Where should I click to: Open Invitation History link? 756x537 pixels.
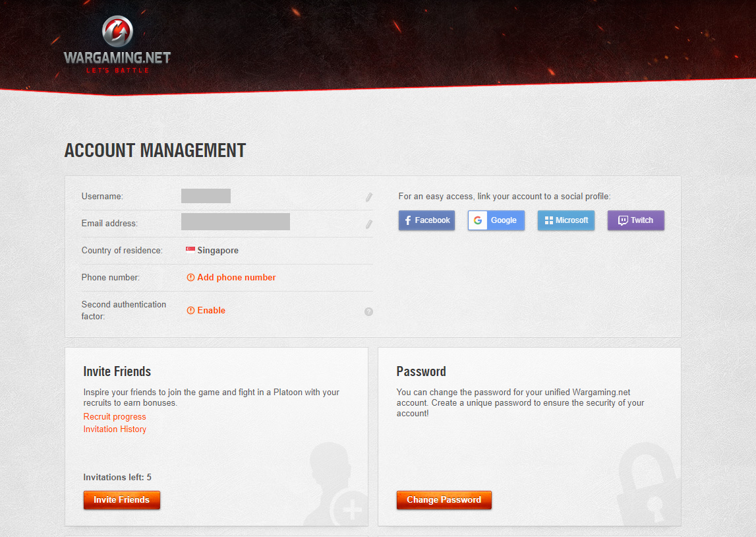115,429
